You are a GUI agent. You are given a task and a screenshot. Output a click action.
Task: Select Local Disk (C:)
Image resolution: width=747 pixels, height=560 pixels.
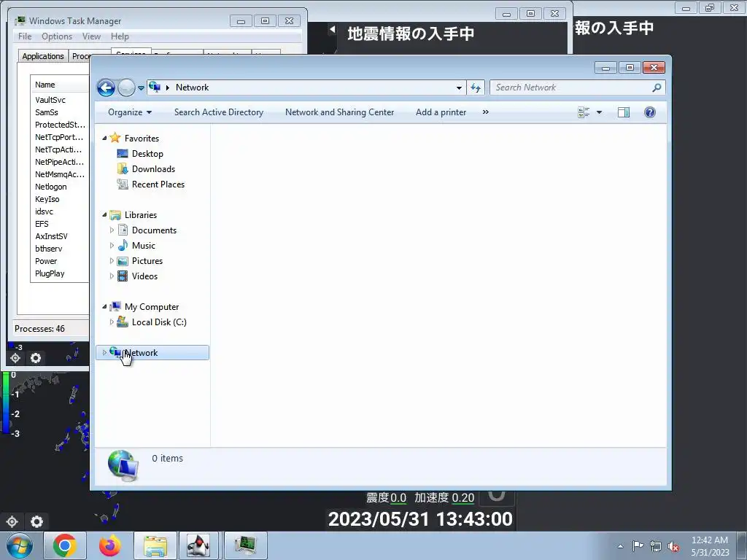(x=158, y=322)
